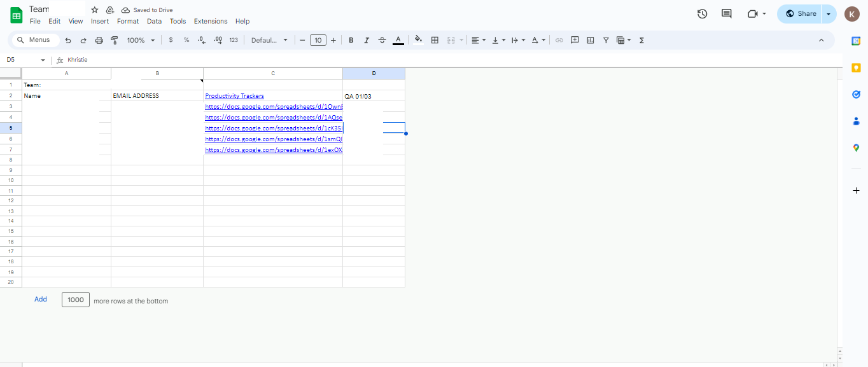Activate the Paint format roller tool
Screen dimensions: 868x367
(115, 40)
